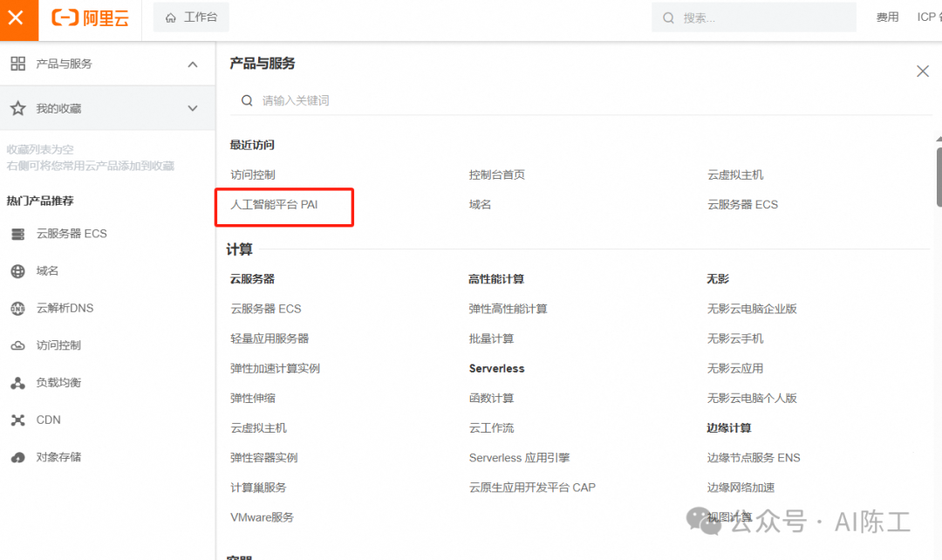942x560 pixels.
Task: Open 域名 globe icon in sidebar
Action: click(x=18, y=271)
